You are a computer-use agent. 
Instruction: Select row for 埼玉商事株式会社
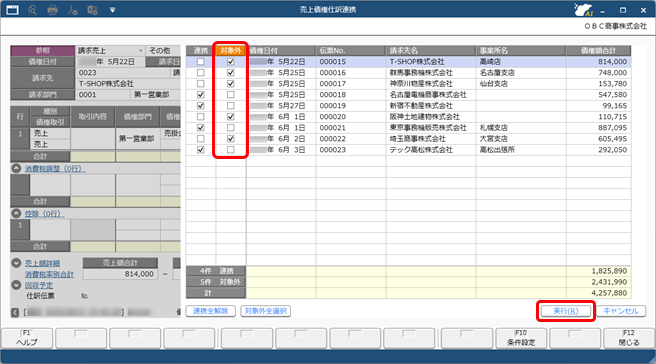tap(409, 138)
